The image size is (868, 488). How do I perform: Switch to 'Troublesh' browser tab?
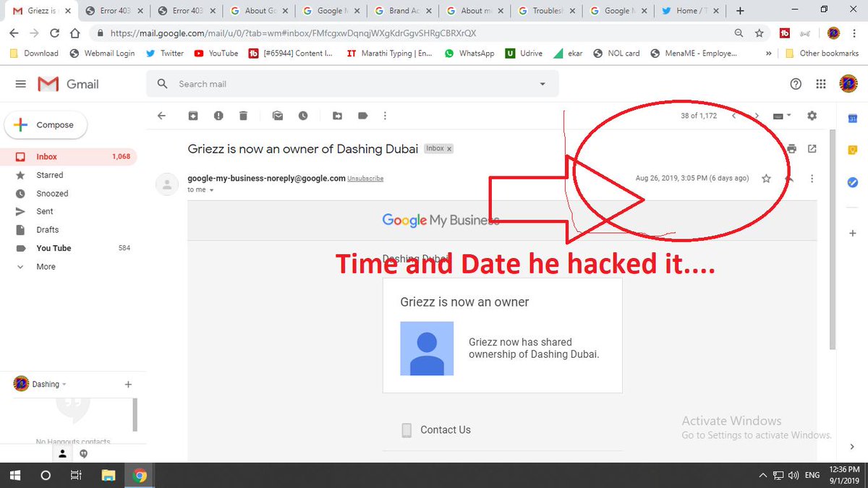tap(546, 11)
